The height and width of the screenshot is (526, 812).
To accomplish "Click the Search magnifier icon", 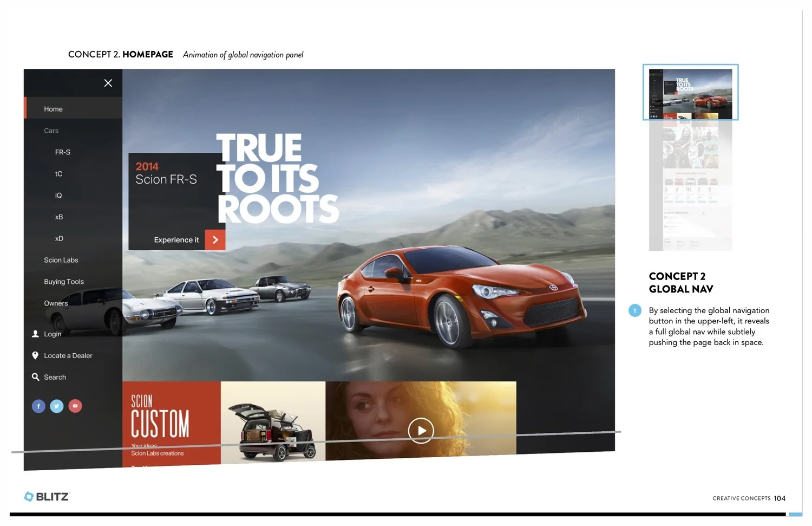I will [35, 377].
